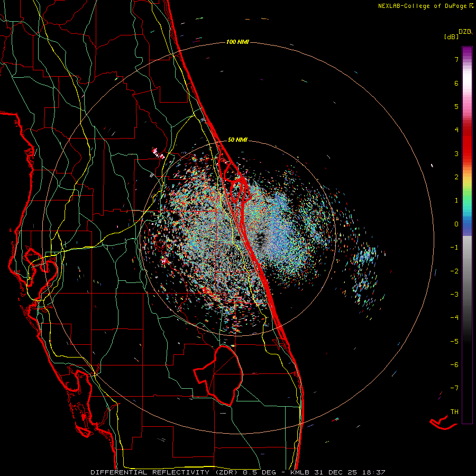Click the KMLB station identifier in caption

(300, 472)
